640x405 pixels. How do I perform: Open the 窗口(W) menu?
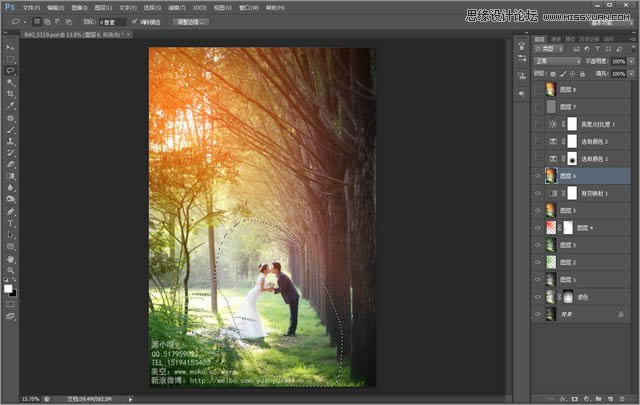249,8
